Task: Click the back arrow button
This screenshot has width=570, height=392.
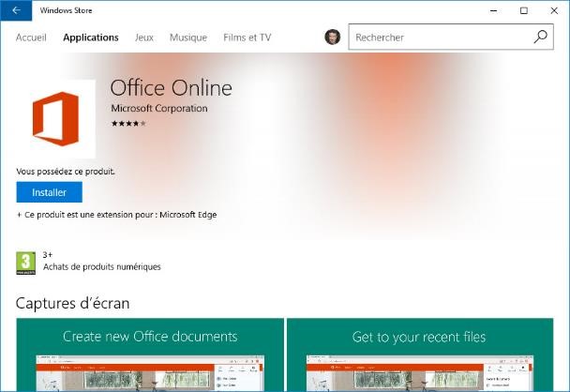Action: [x=15, y=10]
